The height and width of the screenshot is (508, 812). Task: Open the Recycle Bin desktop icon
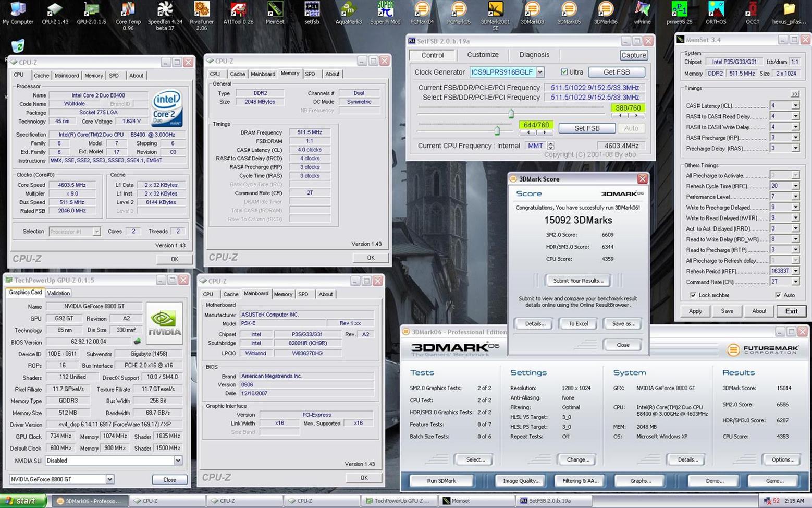(x=17, y=46)
